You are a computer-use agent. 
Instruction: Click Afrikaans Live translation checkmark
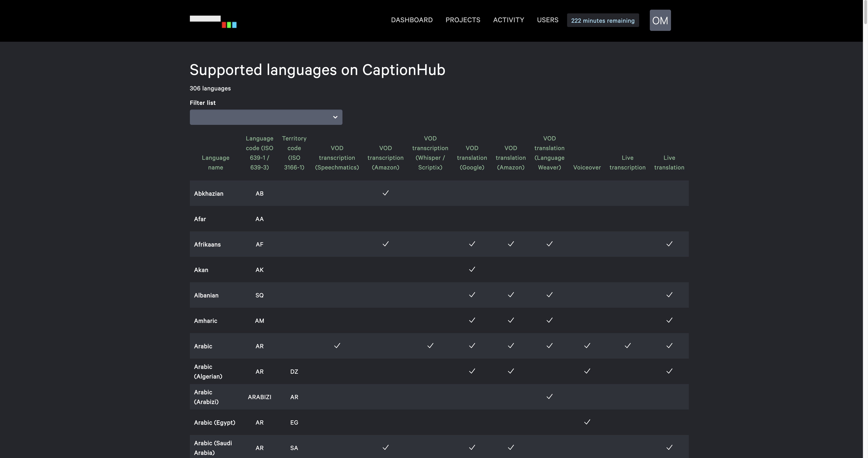coord(669,244)
